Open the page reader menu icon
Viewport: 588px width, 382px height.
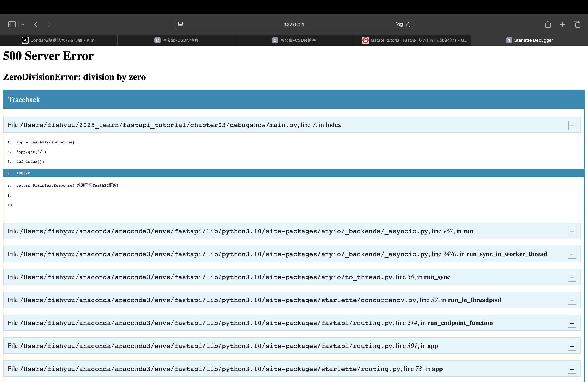[181, 25]
